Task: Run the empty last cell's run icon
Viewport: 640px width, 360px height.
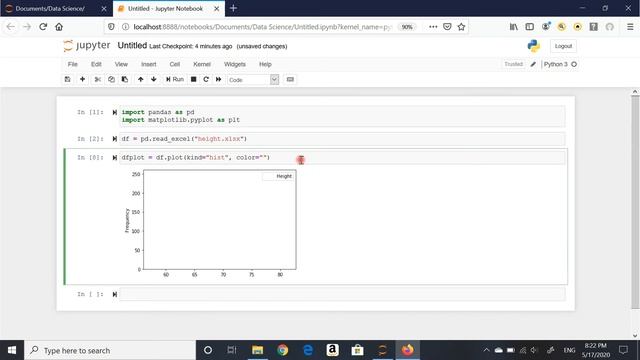Action: [x=115, y=294]
